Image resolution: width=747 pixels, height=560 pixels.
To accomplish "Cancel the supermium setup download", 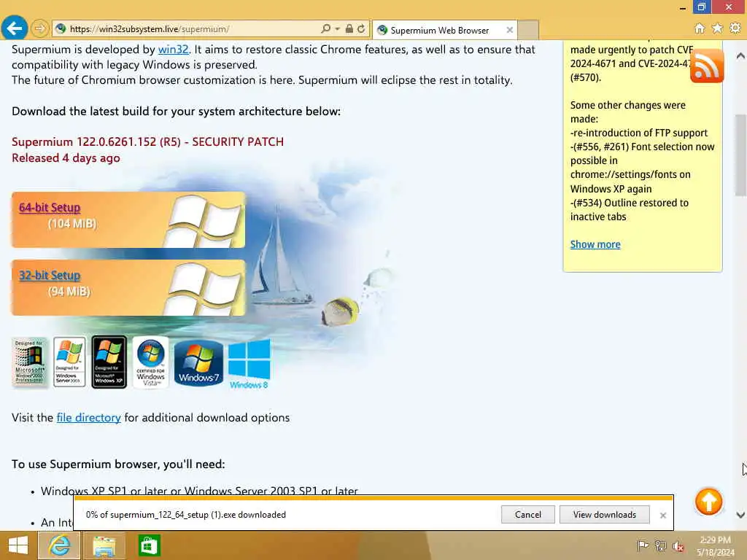I will pos(528,515).
